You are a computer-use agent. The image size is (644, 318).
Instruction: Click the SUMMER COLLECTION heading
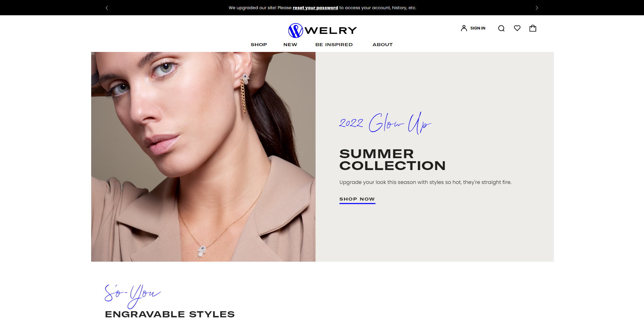pyautogui.click(x=393, y=160)
